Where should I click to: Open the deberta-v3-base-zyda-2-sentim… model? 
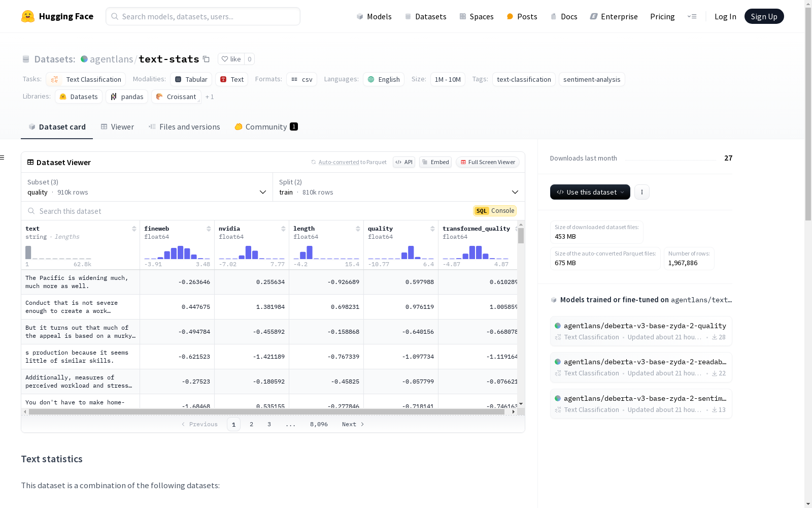tap(641, 404)
